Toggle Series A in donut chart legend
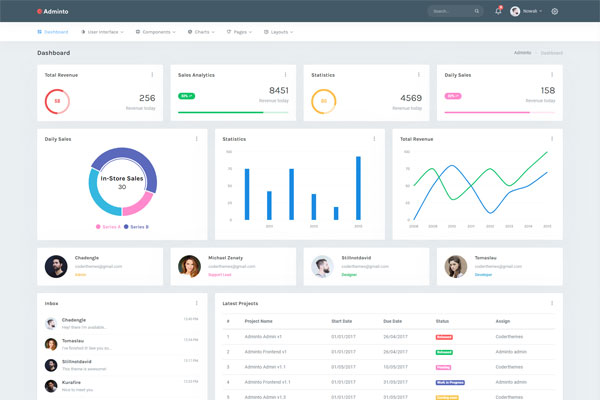600x400 pixels. click(108, 227)
